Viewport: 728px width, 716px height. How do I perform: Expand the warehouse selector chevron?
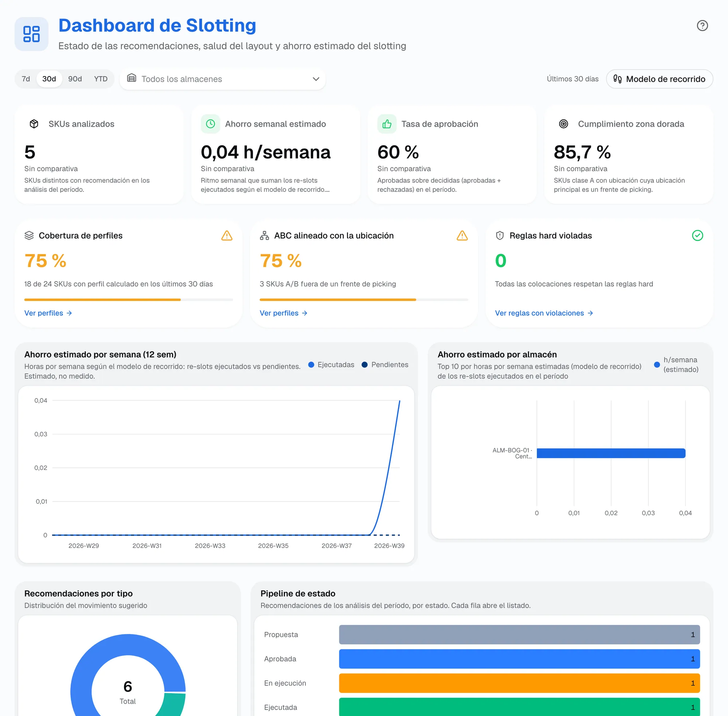coord(316,79)
